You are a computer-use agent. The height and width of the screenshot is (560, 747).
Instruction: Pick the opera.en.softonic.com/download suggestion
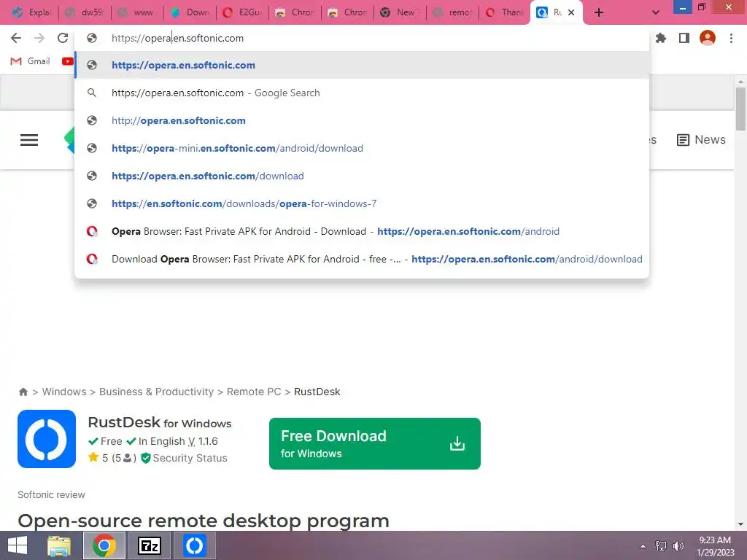362,176
